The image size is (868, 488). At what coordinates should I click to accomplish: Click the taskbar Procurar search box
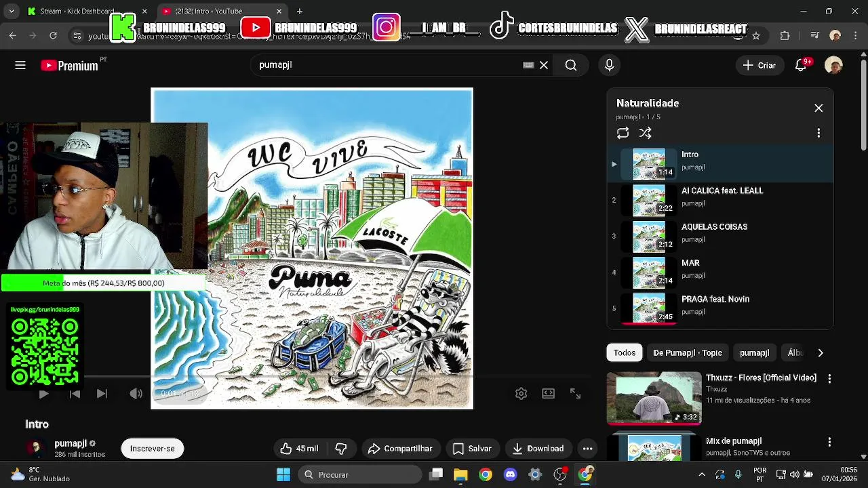(360, 474)
